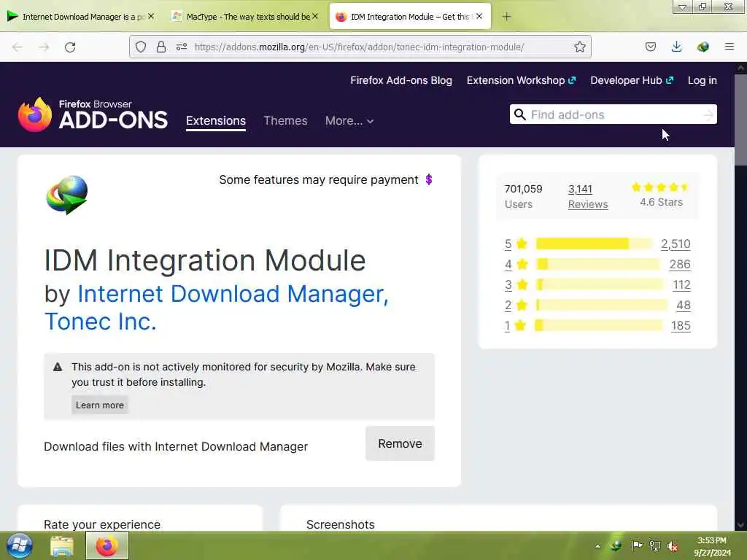
Task: Click the 4-star rating bar
Action: point(598,264)
